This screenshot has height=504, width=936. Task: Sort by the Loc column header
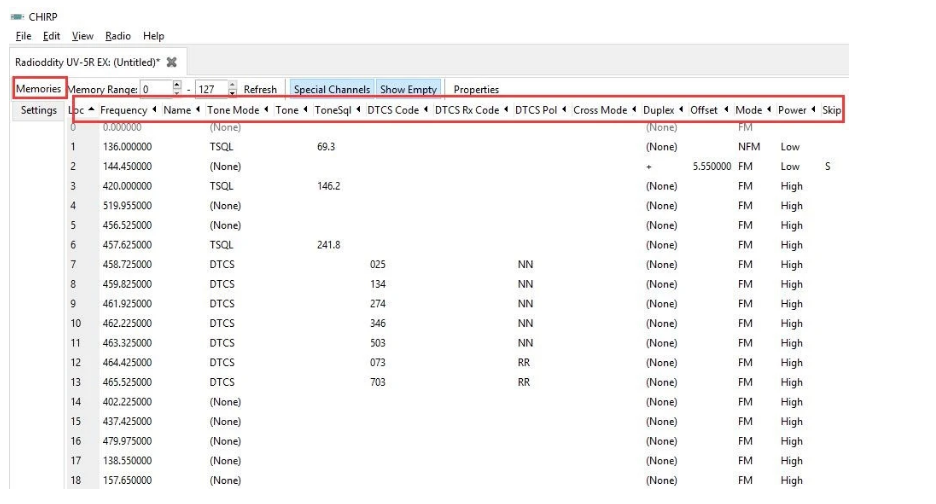pos(76,110)
